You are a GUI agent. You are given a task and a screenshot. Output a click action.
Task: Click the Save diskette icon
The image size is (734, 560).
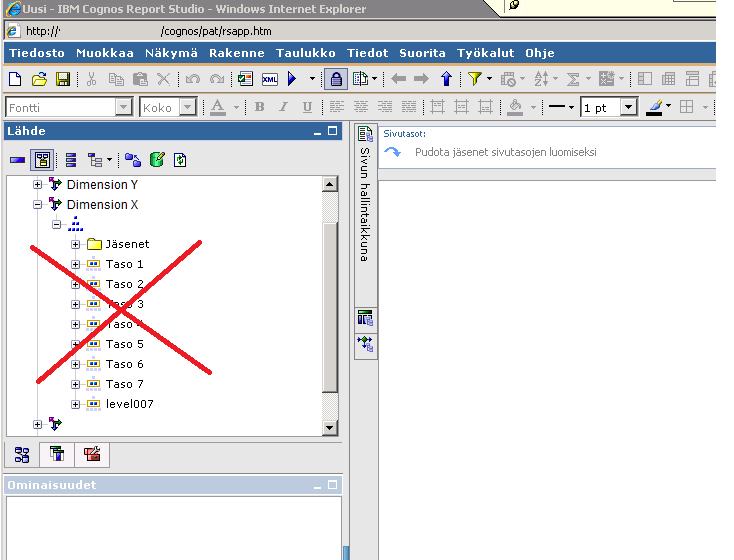(62, 79)
